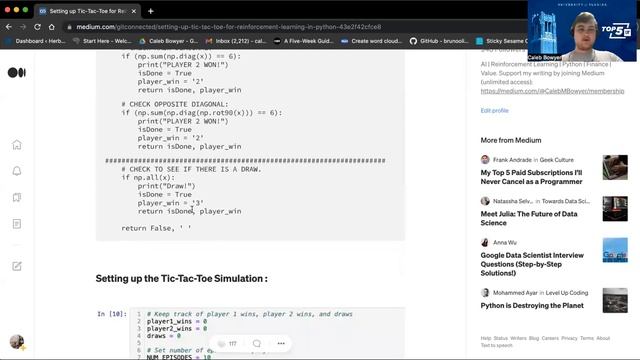Open a new browser tab with plus
The width and height of the screenshot is (640, 360).
pos(151,11)
